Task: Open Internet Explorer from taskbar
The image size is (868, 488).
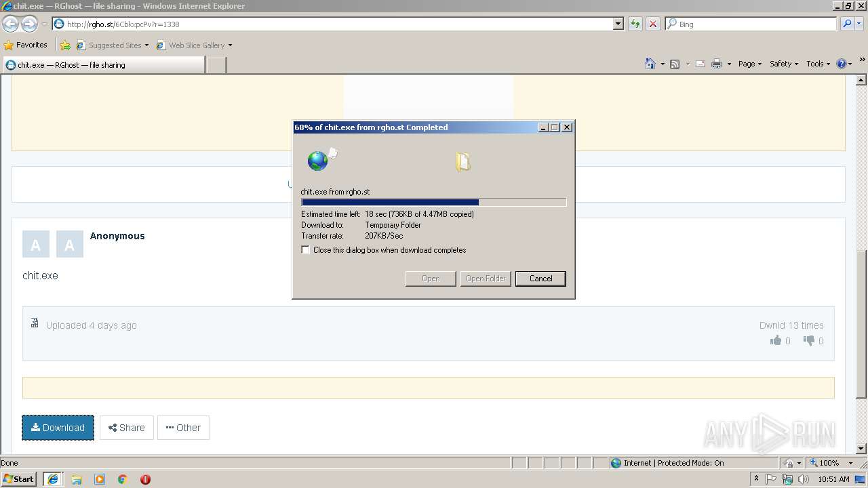Action: point(53,479)
